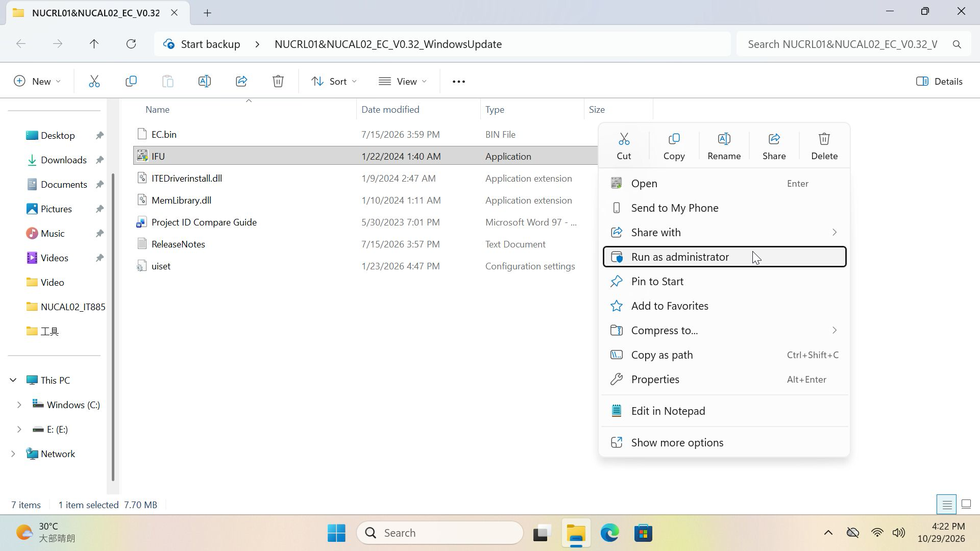Go up one folder level
Image resolution: width=980 pixels, height=551 pixels.
(94, 44)
